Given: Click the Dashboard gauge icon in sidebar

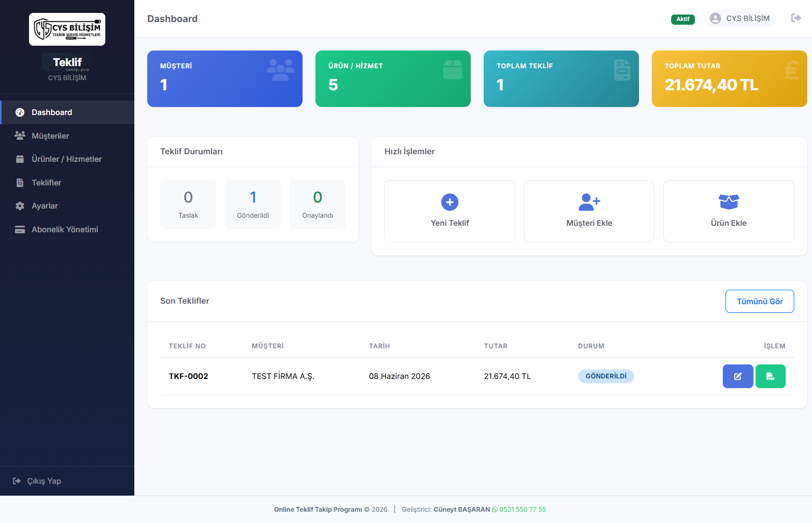Looking at the screenshot, I should pos(20,112).
